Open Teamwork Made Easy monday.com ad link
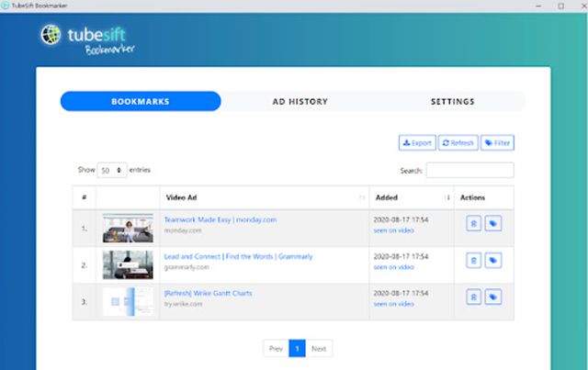 (x=220, y=219)
